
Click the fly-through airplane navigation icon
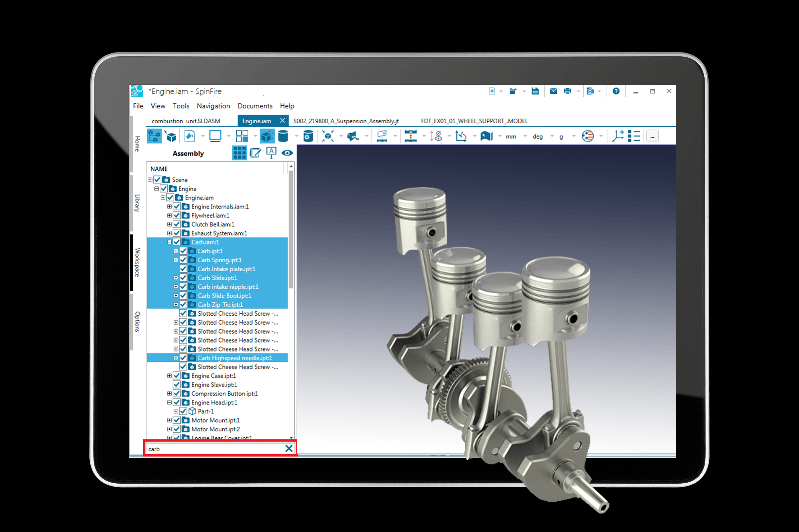(x=353, y=136)
